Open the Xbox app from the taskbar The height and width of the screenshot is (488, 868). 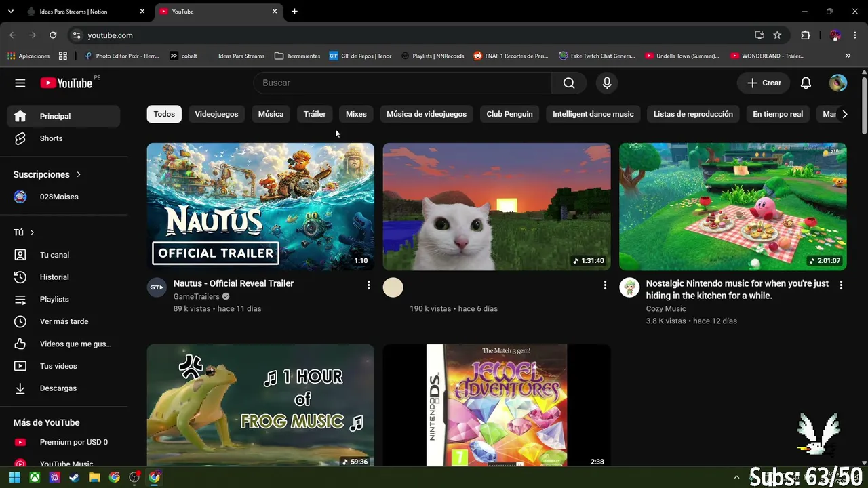[35, 477]
